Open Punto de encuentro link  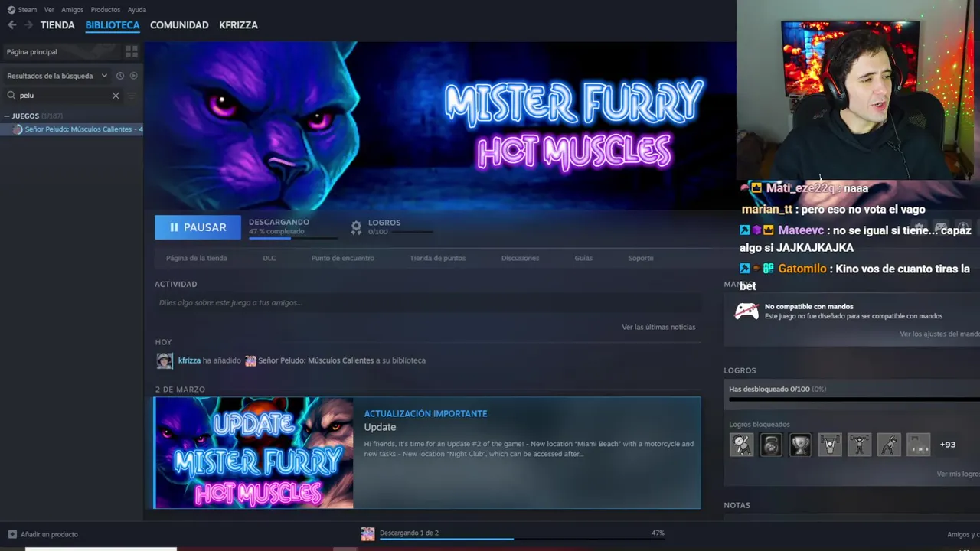click(x=342, y=258)
